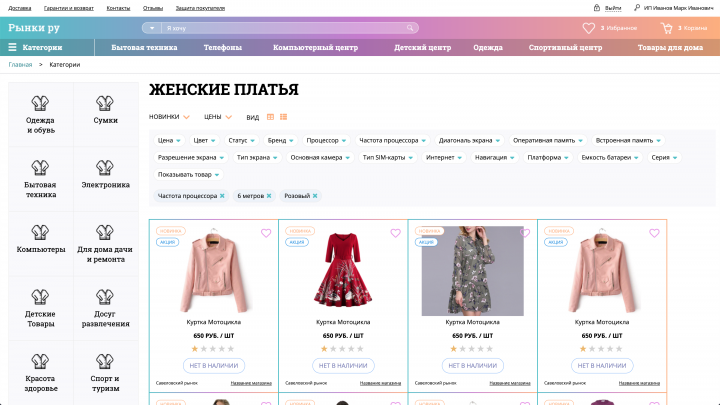Go to Товары для дома nav menu

click(x=670, y=47)
